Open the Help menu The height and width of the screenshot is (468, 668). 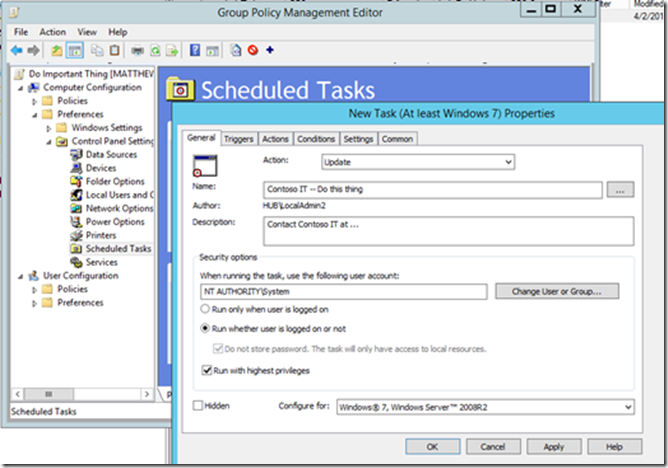tap(118, 32)
